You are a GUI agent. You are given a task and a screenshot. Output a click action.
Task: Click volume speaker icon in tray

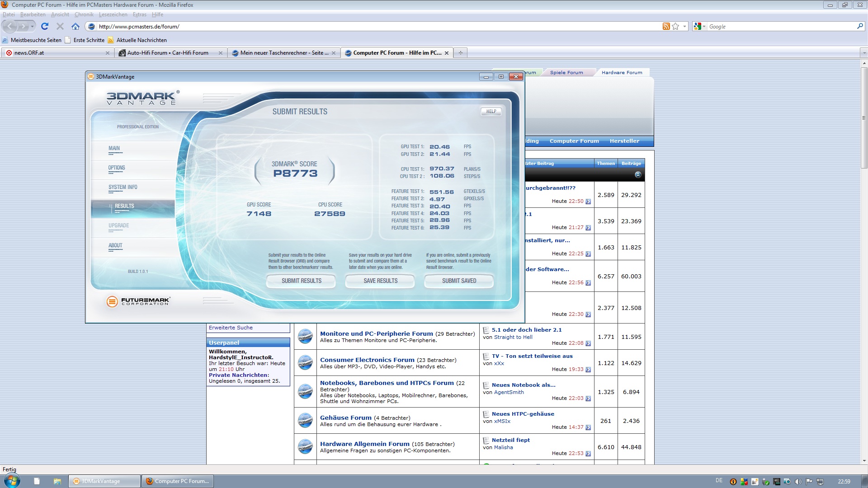pyautogui.click(x=798, y=482)
